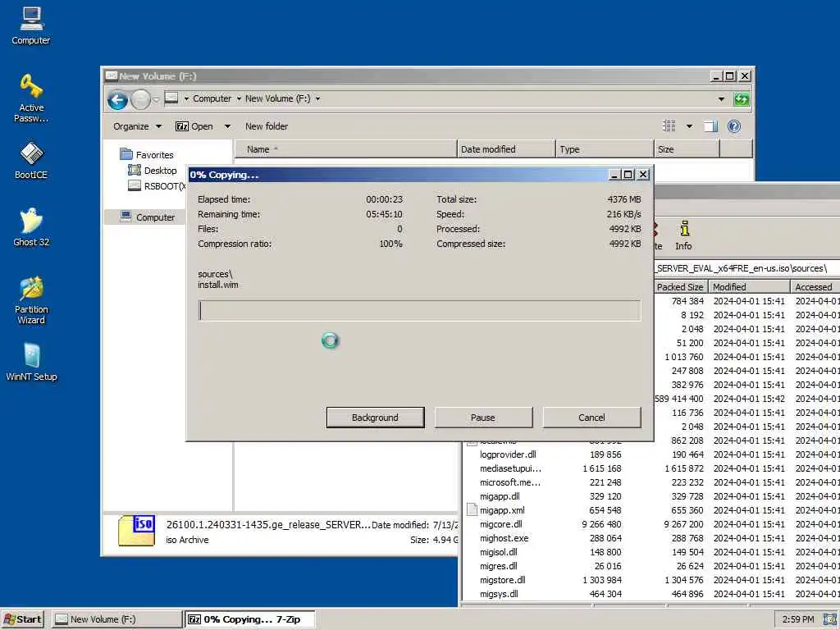This screenshot has height=630, width=840.
Task: Sort by Size column header in Explorer
Action: pyautogui.click(x=687, y=149)
